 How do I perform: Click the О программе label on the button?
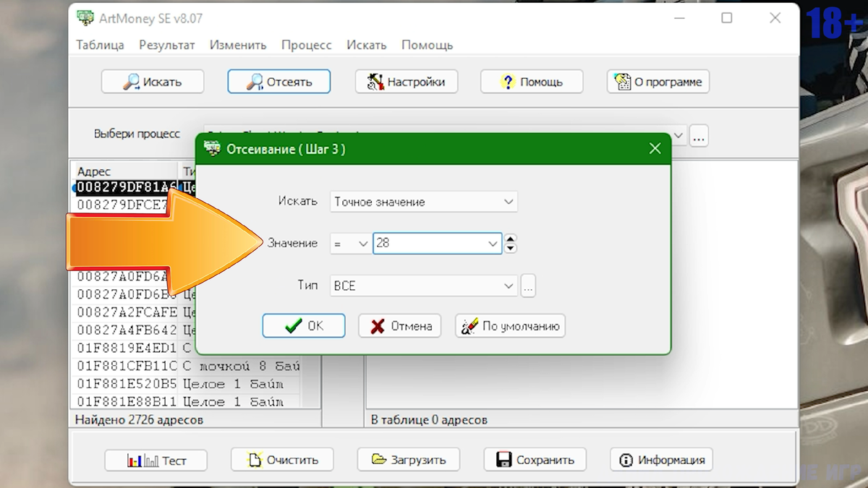pyautogui.click(x=668, y=82)
